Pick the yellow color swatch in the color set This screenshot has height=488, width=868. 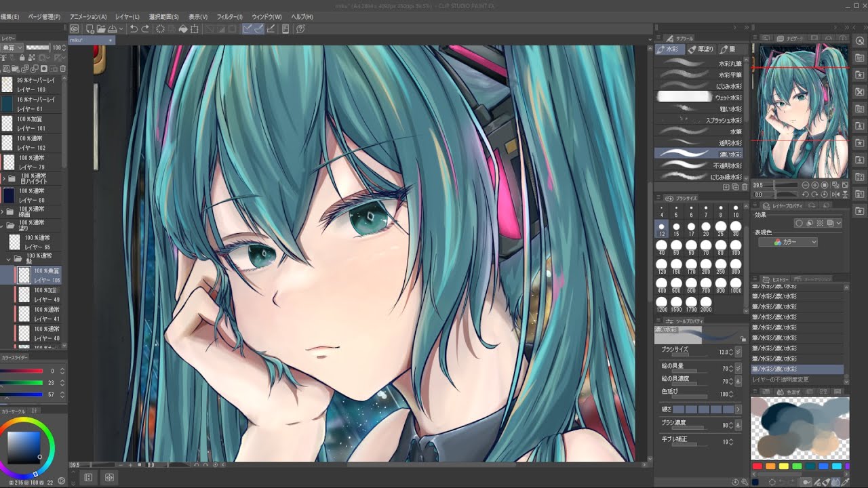[784, 466]
